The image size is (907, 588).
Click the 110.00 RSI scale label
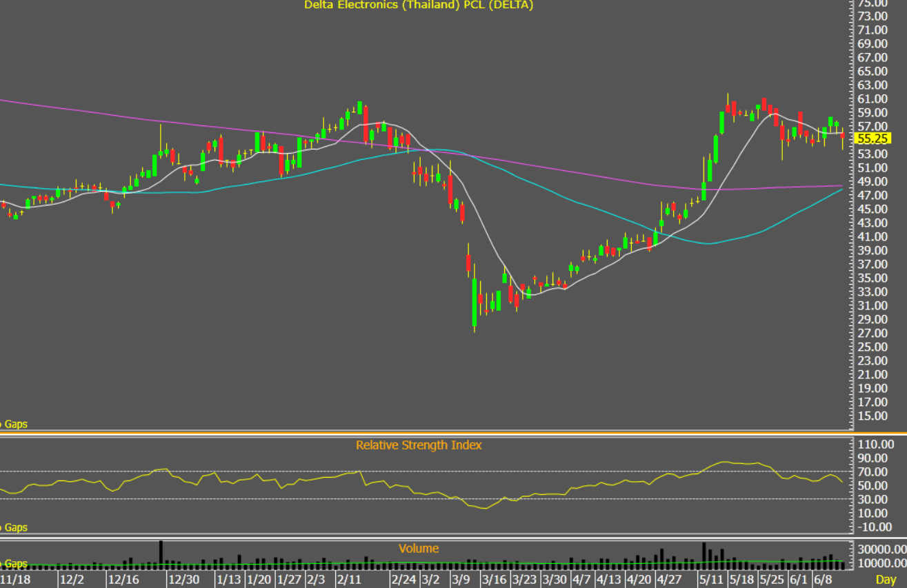[875, 445]
